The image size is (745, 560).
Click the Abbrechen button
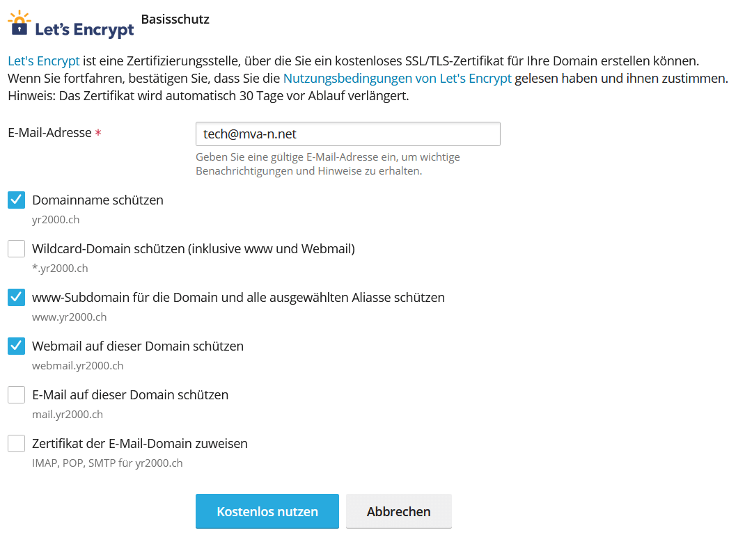398,511
